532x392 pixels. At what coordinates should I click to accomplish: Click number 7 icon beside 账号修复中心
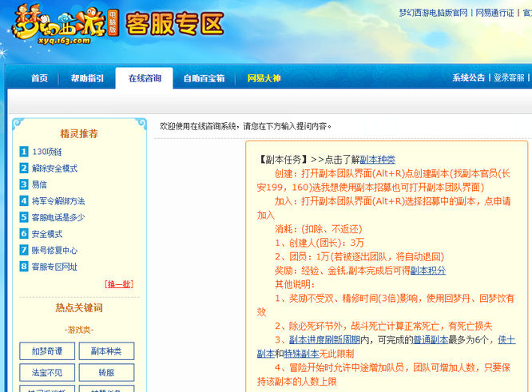coord(24,250)
